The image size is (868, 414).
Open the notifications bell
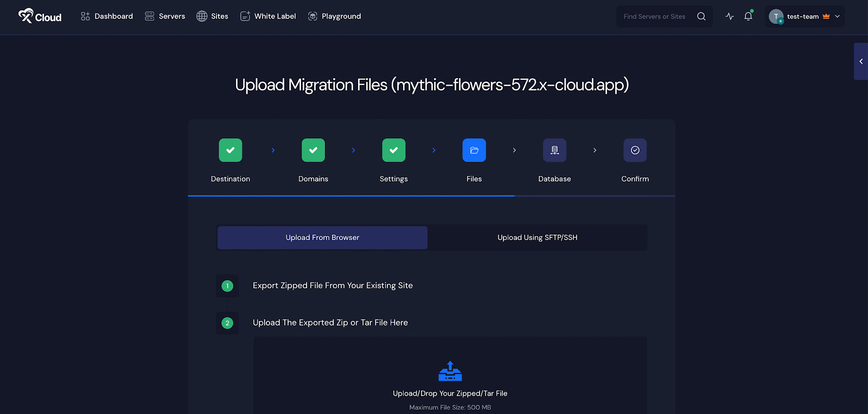(748, 16)
